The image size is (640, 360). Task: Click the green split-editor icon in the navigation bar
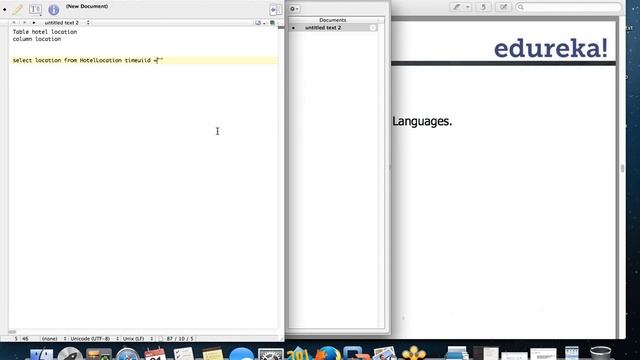(273, 23)
